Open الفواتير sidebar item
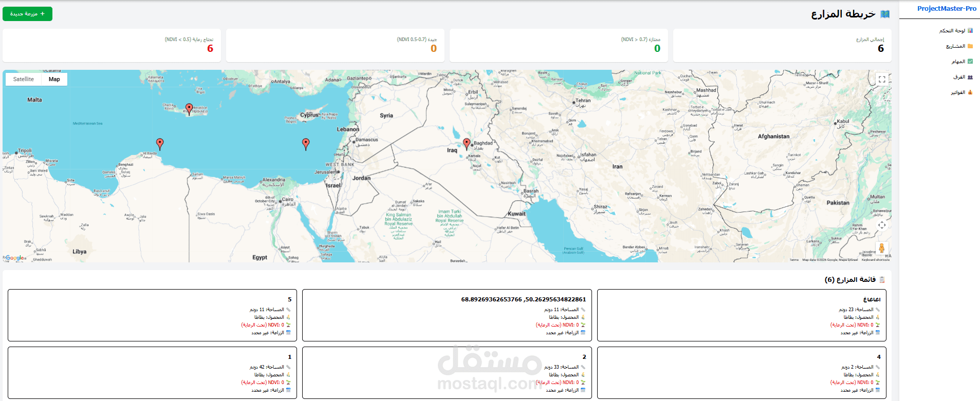The image size is (980, 401). click(961, 92)
